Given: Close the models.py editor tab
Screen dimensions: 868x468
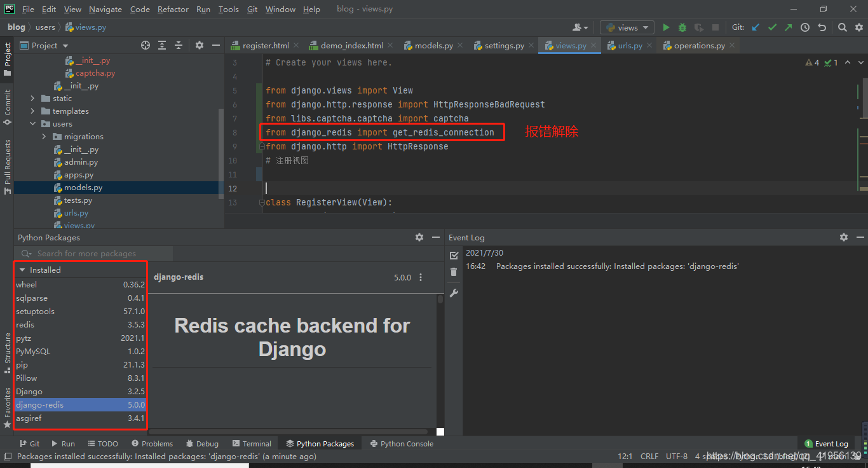Looking at the screenshot, I should pyautogui.click(x=461, y=46).
